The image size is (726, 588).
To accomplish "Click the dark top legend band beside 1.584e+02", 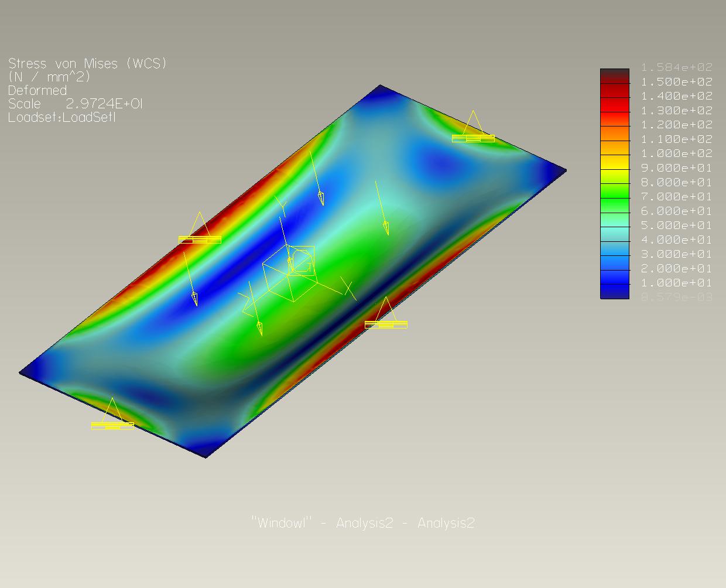I will coord(615,75).
